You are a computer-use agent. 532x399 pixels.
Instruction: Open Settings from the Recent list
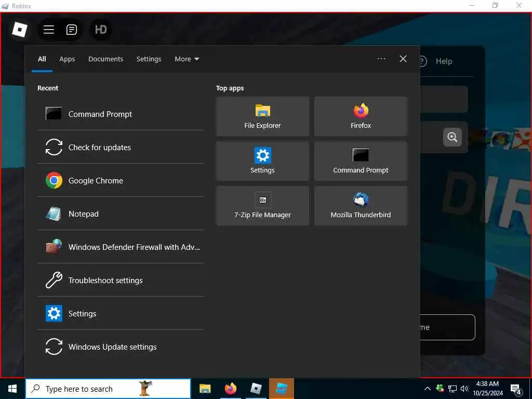pyautogui.click(x=121, y=313)
